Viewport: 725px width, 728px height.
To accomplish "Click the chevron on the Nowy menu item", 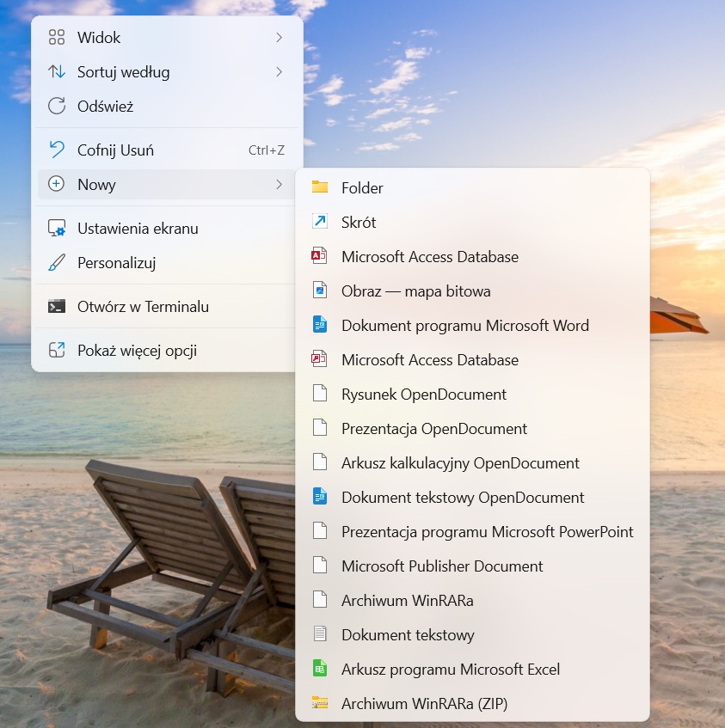I will pos(280,185).
